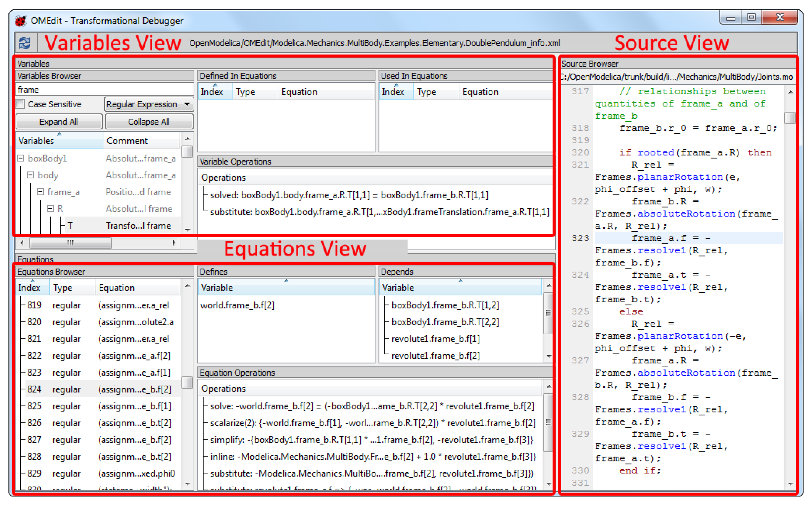Maximize the Transformational Debugger window
The height and width of the screenshot is (505, 812).
(751, 18)
